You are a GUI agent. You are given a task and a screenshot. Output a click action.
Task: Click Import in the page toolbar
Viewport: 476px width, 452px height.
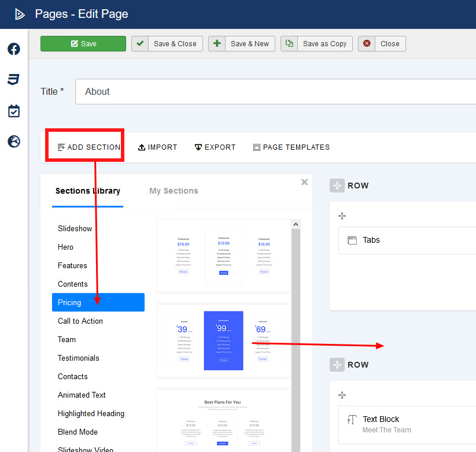(157, 147)
